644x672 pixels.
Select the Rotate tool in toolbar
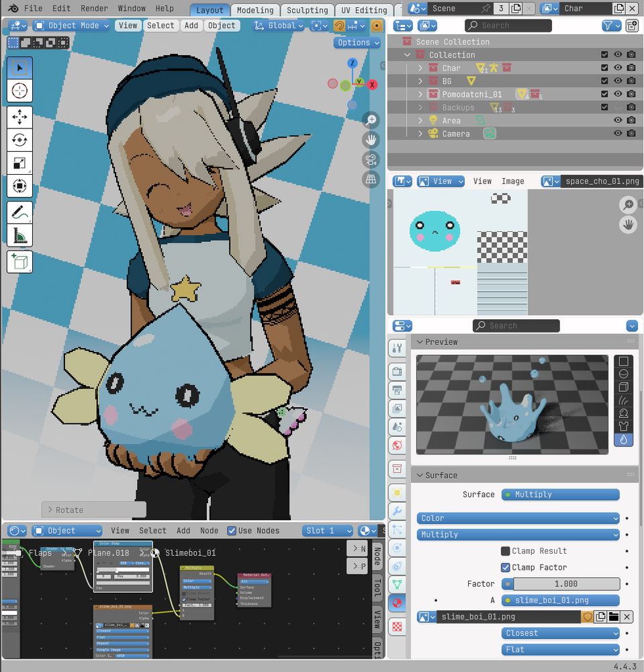(x=19, y=140)
